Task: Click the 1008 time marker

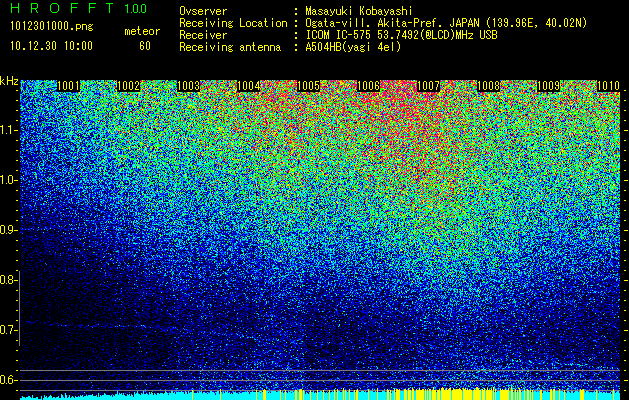Action: 489,86
